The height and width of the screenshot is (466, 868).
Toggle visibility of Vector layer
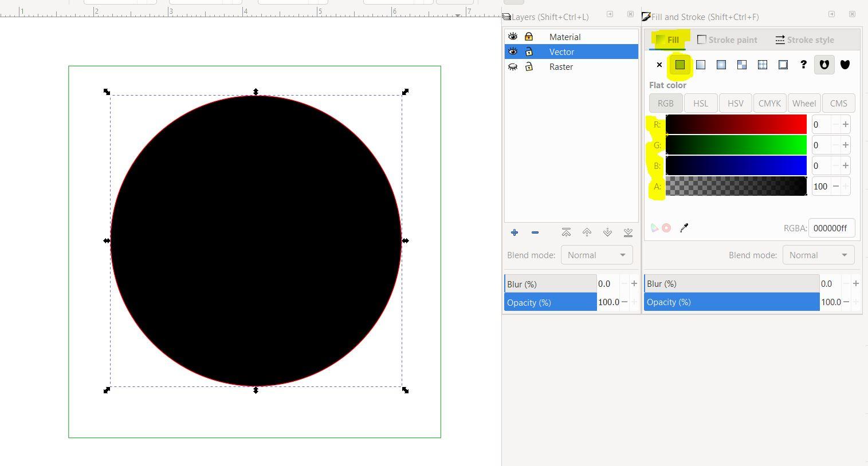[x=513, y=52]
